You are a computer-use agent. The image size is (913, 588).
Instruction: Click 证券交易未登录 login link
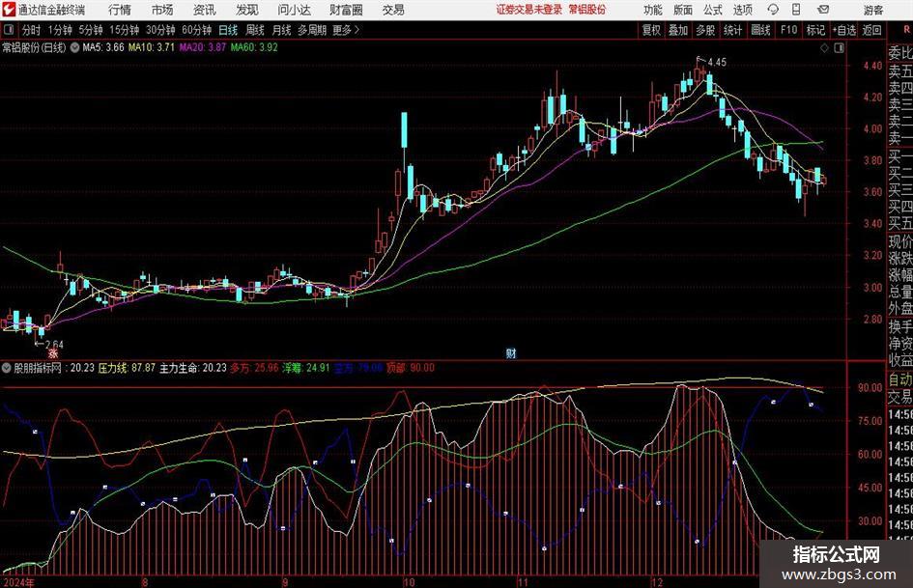click(529, 10)
